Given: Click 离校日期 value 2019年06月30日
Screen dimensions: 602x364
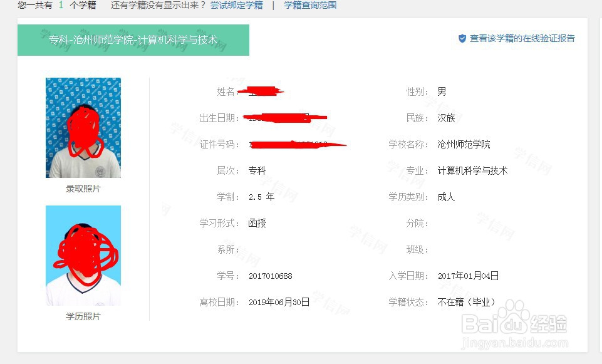Looking at the screenshot, I should click(279, 301).
